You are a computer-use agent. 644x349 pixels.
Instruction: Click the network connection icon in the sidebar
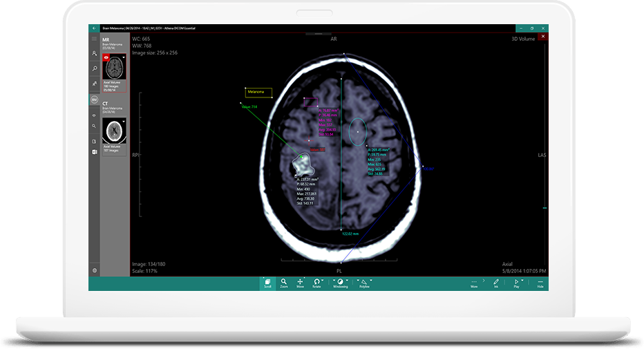click(94, 115)
